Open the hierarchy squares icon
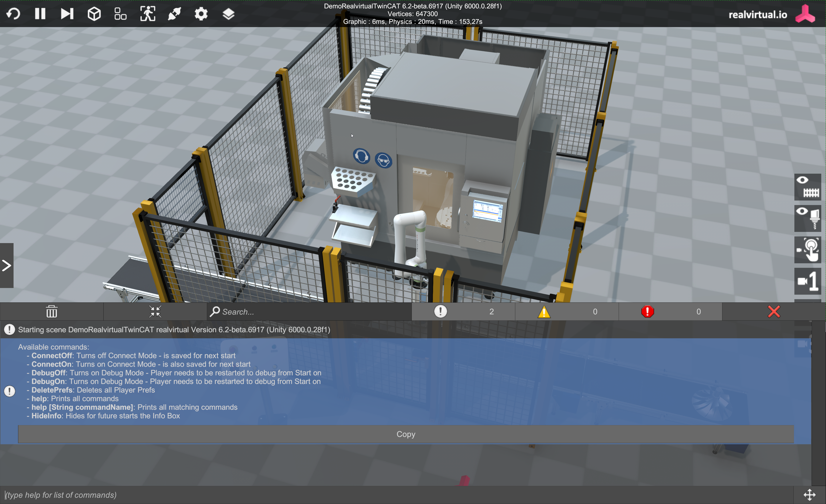The height and width of the screenshot is (504, 826). coord(120,14)
